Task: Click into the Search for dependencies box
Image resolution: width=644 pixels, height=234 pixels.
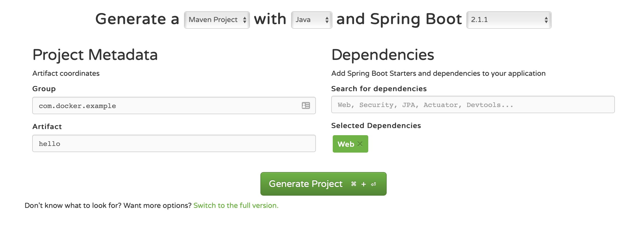Action: point(473,104)
